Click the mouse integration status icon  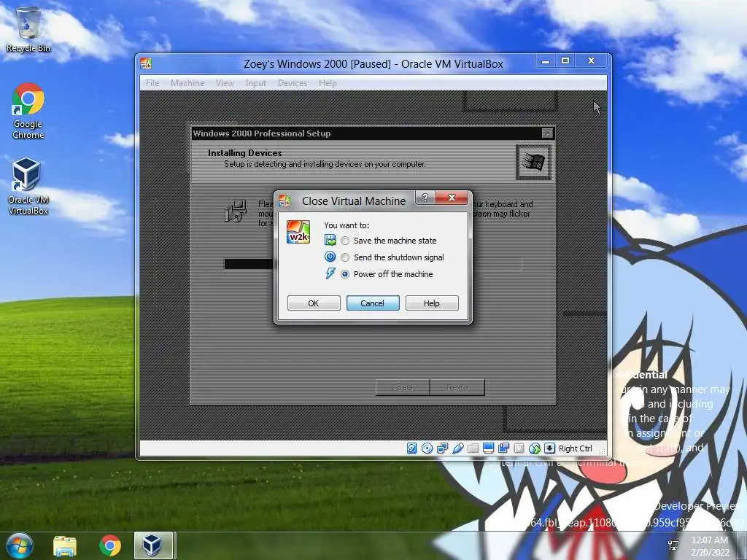(535, 448)
